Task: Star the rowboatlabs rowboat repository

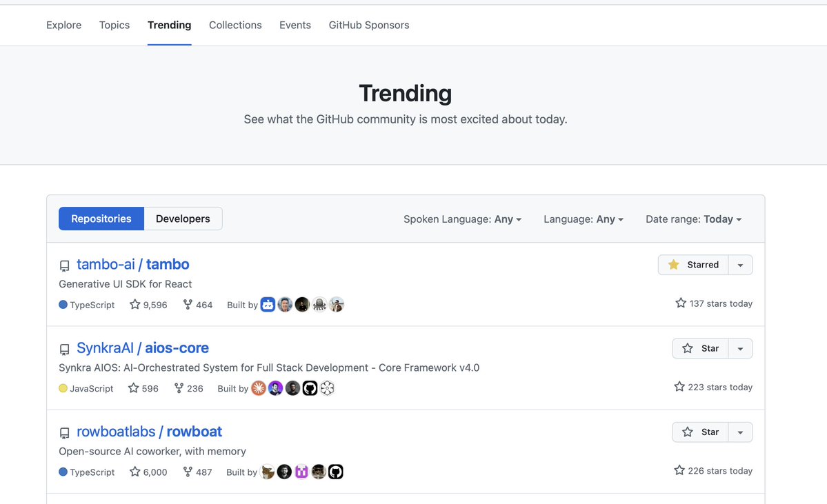Action: coord(700,432)
